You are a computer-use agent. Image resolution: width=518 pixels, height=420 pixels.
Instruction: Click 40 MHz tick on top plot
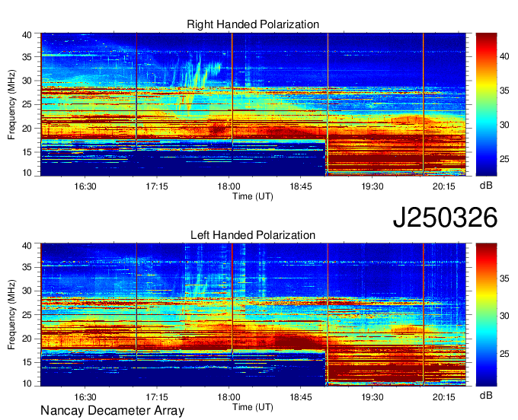coord(27,35)
